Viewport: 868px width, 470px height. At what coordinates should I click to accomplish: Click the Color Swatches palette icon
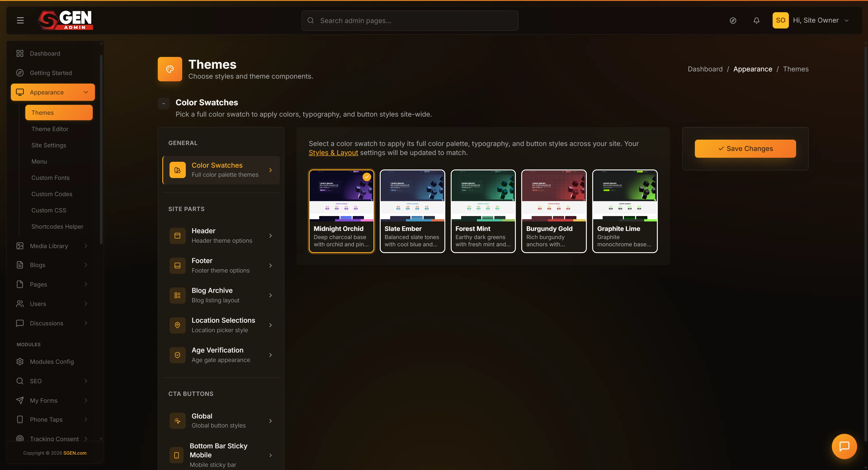pos(177,170)
